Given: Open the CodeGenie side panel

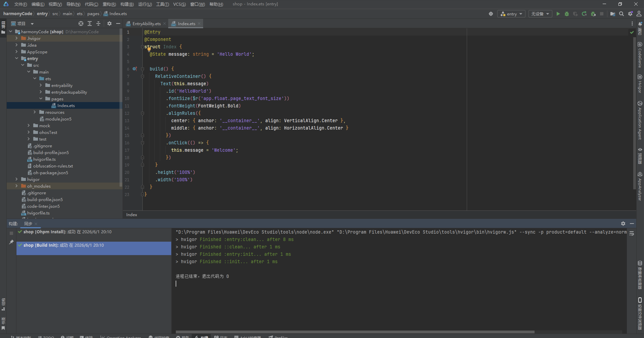Looking at the screenshot, I should click(x=640, y=55).
